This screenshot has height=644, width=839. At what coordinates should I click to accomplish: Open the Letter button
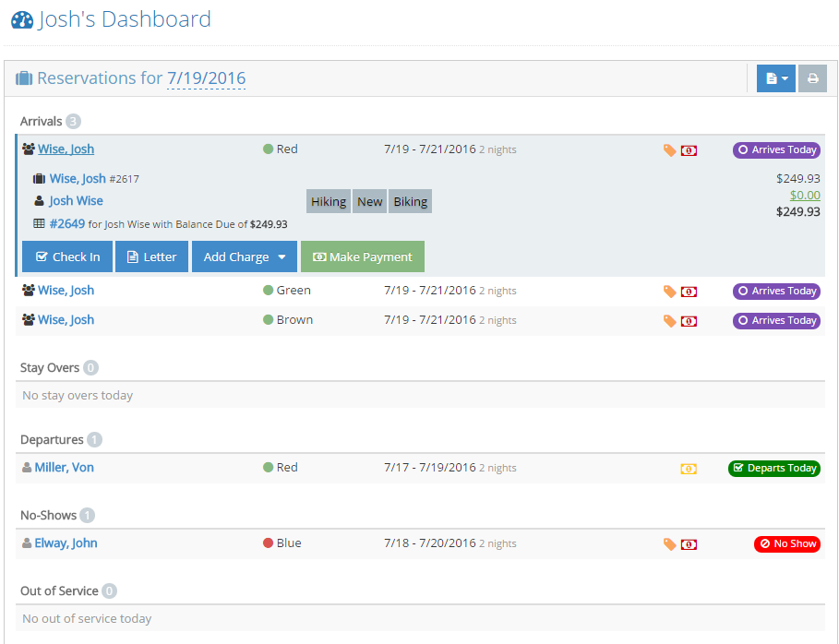pyautogui.click(x=152, y=256)
